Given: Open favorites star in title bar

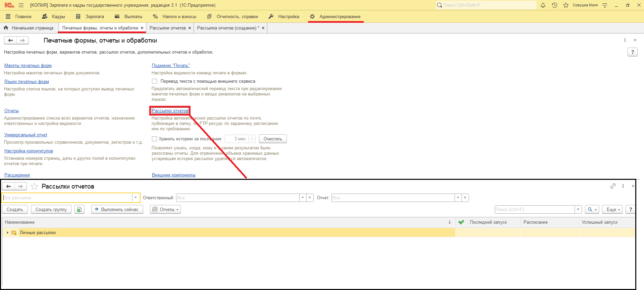Looking at the screenshot, I should pos(566,5).
